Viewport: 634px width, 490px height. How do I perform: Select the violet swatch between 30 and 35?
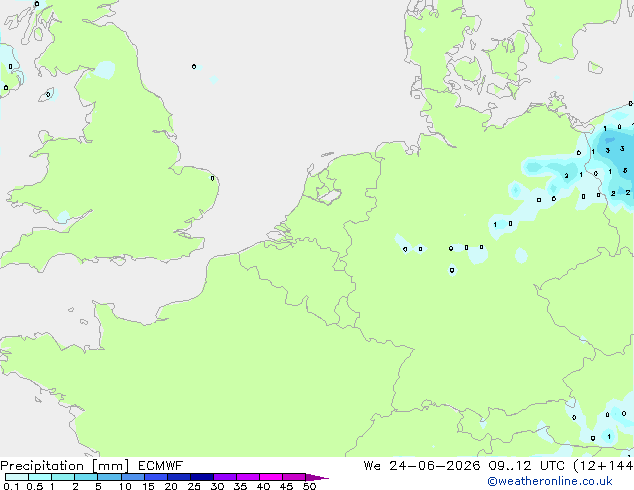pos(225,477)
